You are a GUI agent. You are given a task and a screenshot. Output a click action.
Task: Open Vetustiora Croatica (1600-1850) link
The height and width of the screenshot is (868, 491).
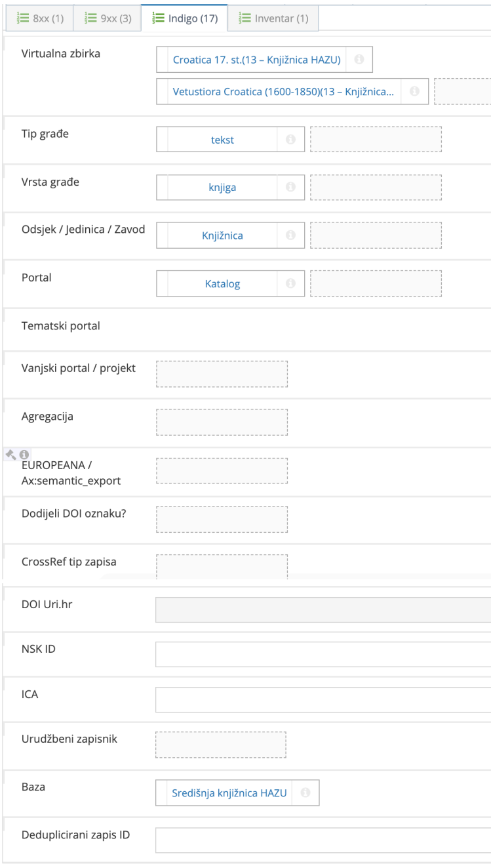click(x=283, y=92)
